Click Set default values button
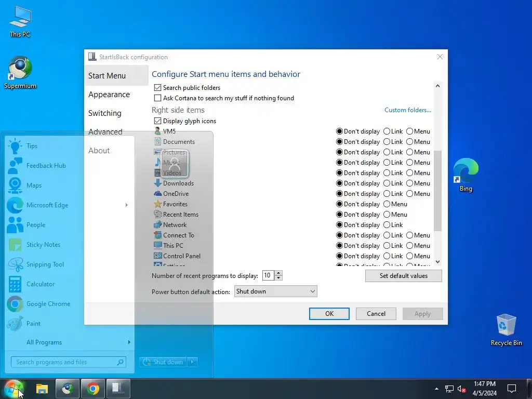Screen dimensions: 532x399 coord(403,276)
